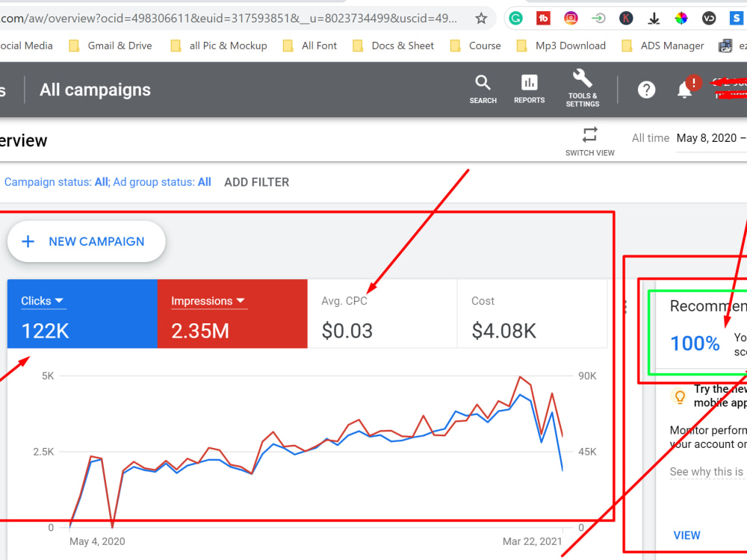Click the New Campaign button
The width and height of the screenshot is (747, 560).
coord(86,241)
